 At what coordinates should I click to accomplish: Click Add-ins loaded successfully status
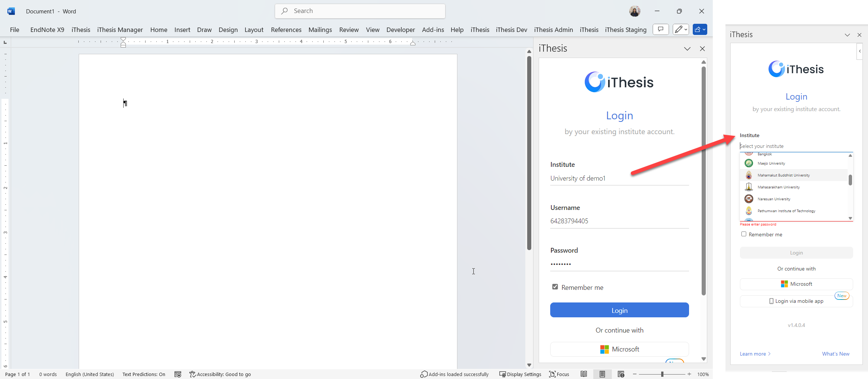pyautogui.click(x=454, y=374)
